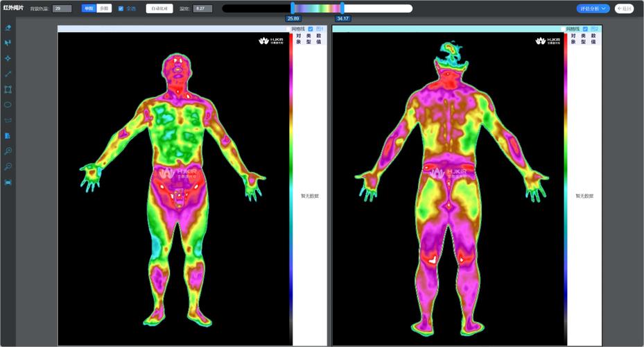Viewport: 644px width, 347px height.
Task: Click the 背景色温 input field showing 29
Action: 62,8
